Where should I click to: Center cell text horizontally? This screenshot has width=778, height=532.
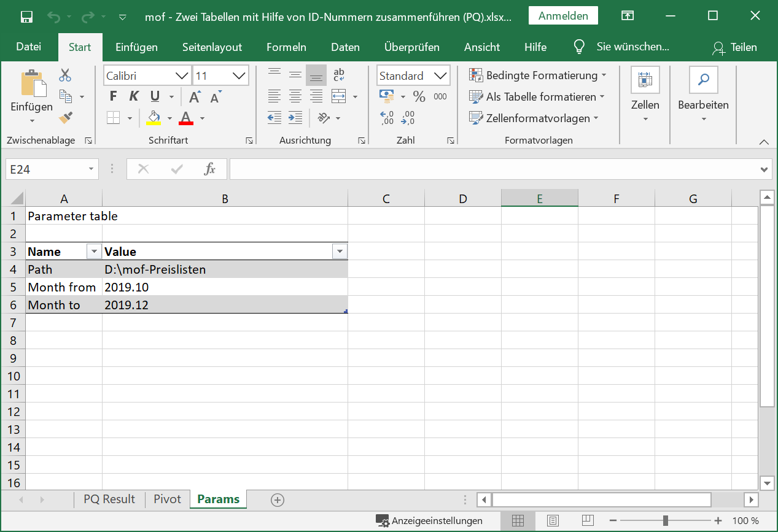tap(295, 96)
